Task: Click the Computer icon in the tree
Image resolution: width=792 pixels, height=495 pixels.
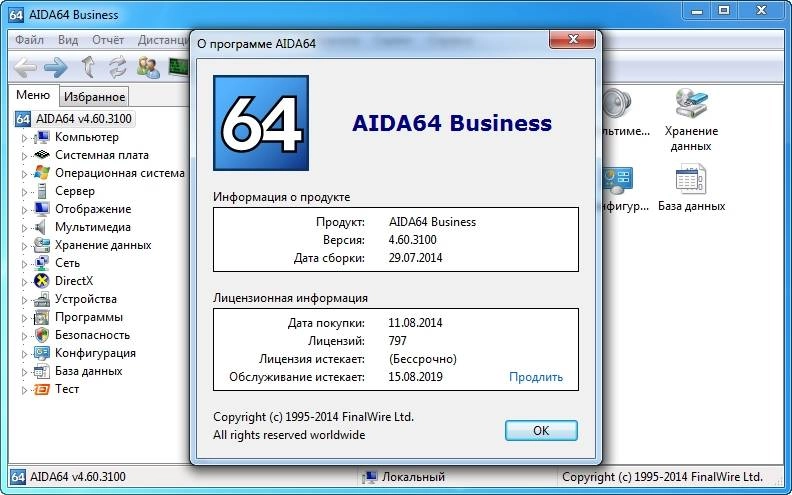Action: [41, 137]
